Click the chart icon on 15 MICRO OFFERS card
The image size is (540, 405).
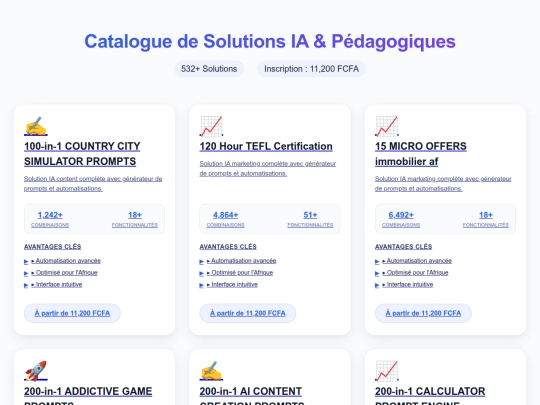coord(387,126)
